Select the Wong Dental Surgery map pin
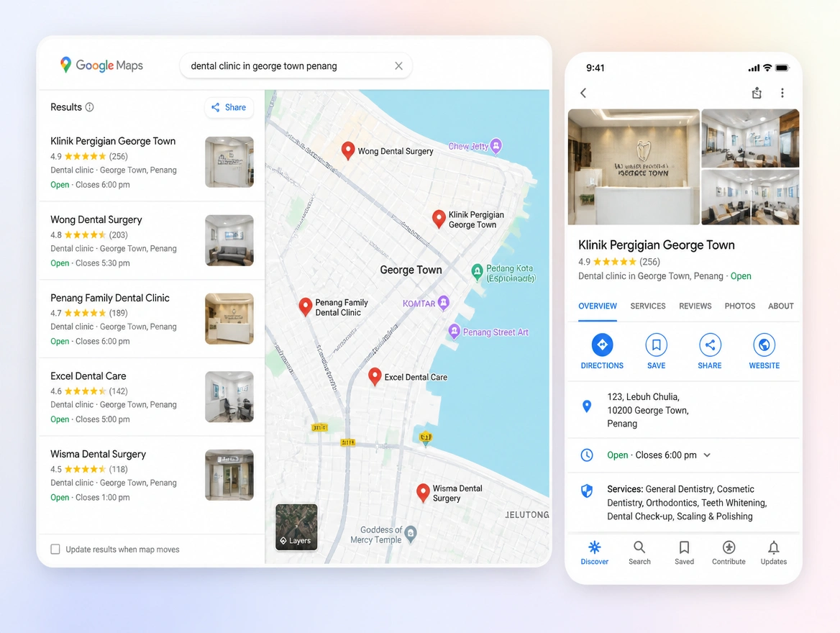840x633 pixels. 347,150
